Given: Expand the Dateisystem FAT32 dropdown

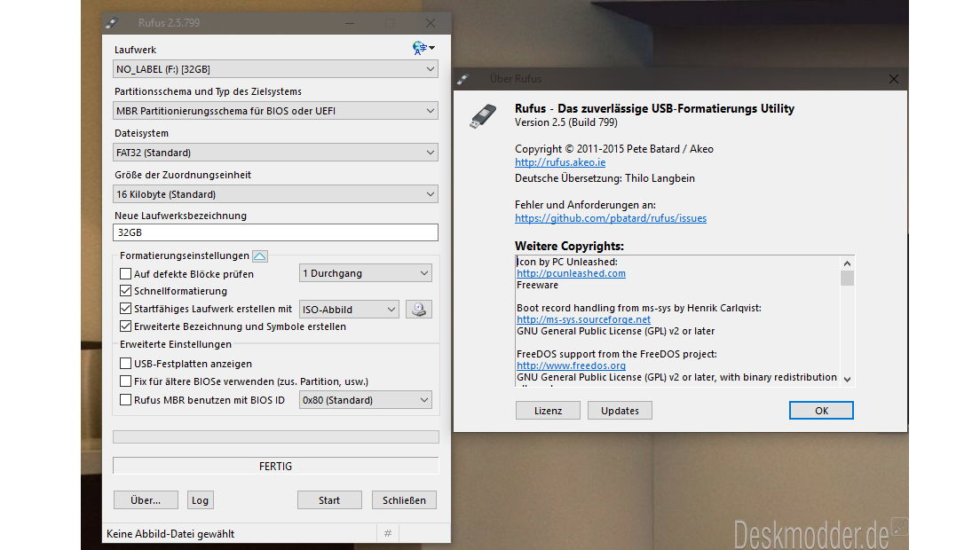Looking at the screenshot, I should pyautogui.click(x=275, y=153).
